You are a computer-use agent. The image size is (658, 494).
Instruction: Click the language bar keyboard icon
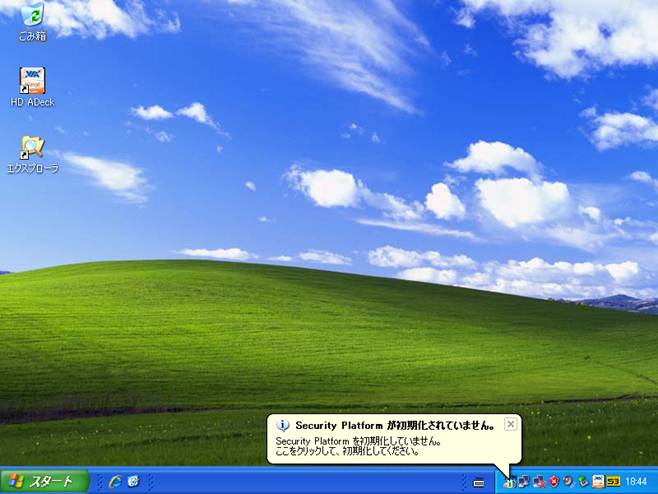[x=479, y=483]
